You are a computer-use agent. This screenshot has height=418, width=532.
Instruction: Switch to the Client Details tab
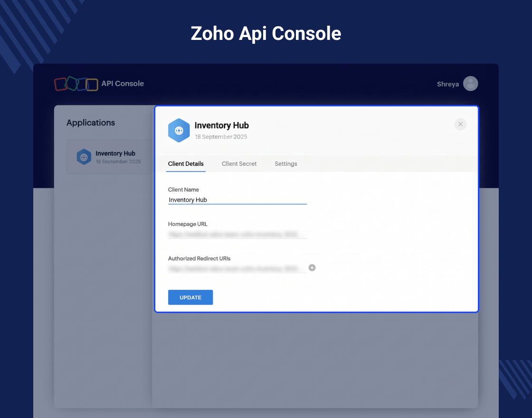pos(186,164)
